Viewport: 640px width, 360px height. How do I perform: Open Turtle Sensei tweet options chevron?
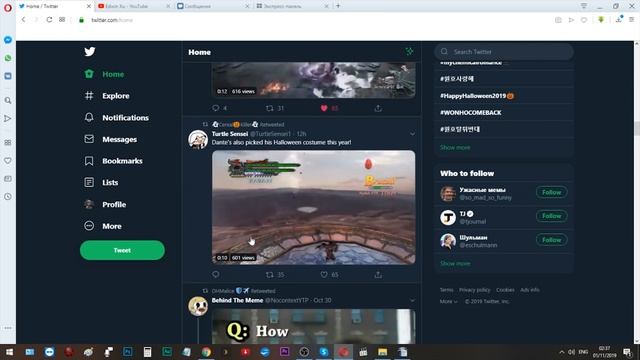coord(412,134)
